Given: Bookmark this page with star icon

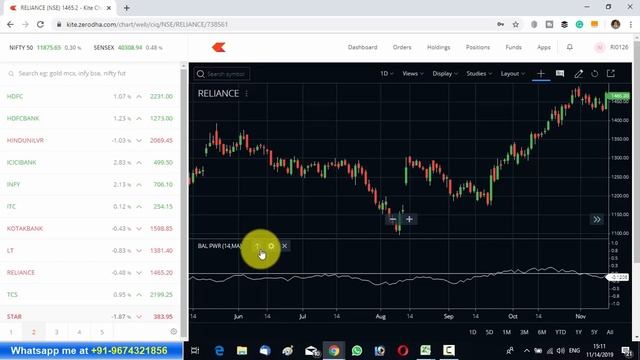Looking at the screenshot, I should pos(516,24).
